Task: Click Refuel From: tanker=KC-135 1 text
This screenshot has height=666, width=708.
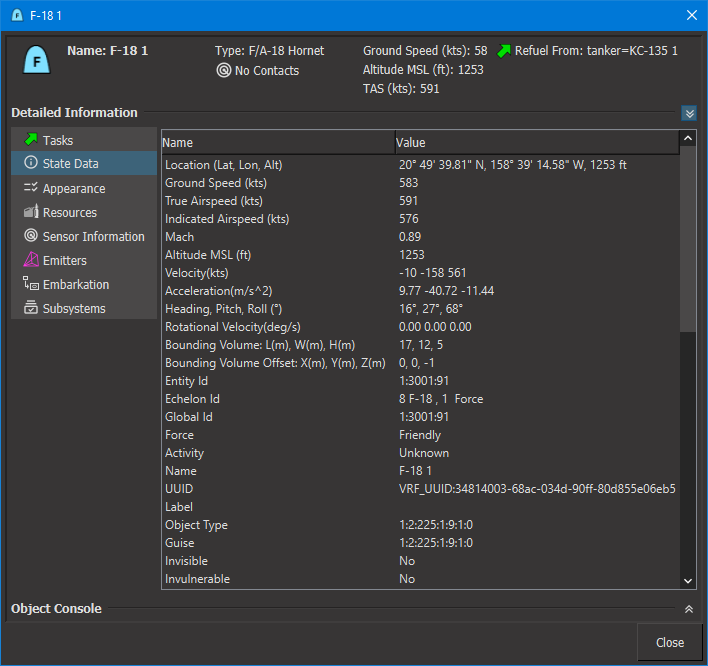Action: point(596,51)
